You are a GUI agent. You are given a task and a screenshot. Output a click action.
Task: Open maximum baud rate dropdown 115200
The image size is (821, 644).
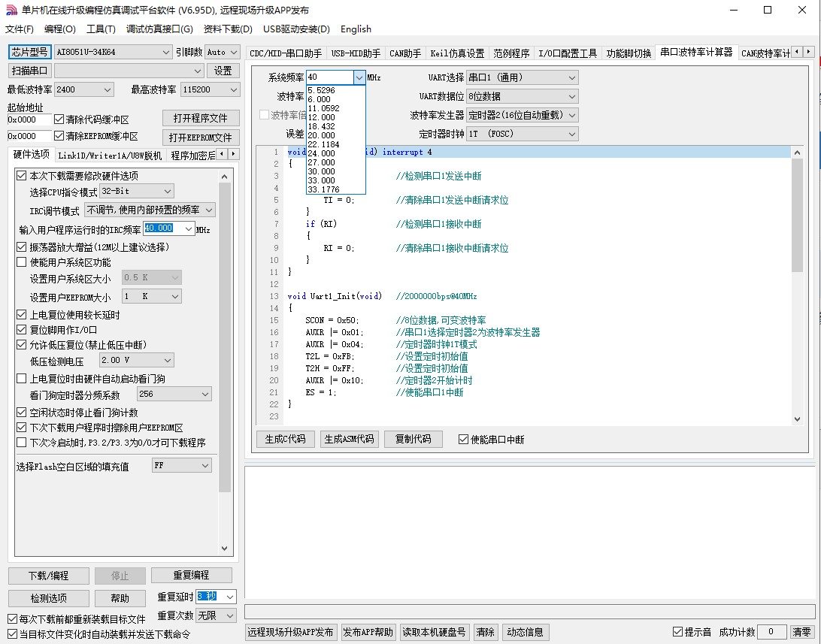click(x=210, y=89)
